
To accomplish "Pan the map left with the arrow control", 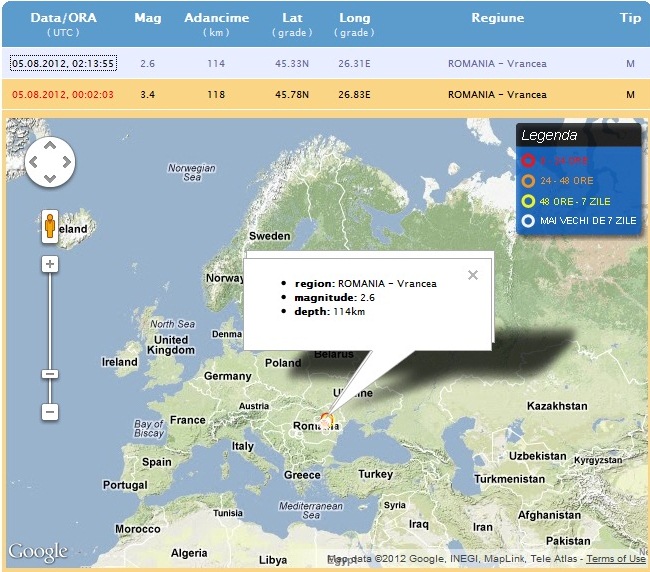I will point(34,162).
